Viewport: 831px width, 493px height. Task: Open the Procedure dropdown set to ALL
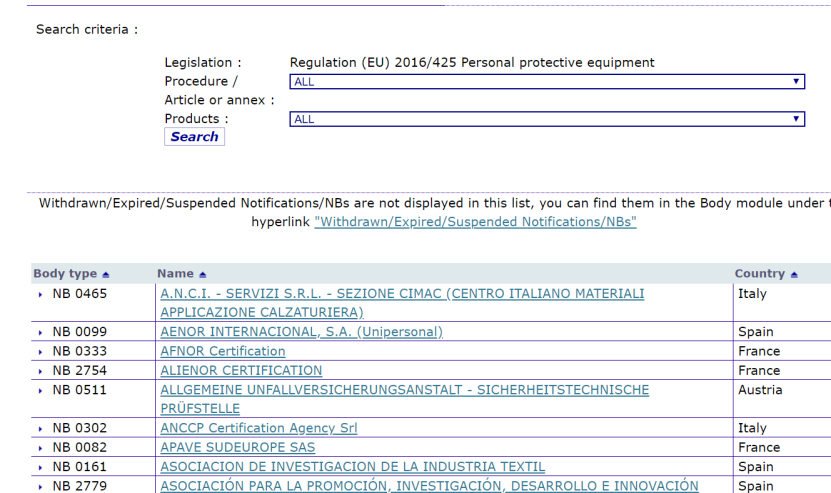[x=547, y=82]
